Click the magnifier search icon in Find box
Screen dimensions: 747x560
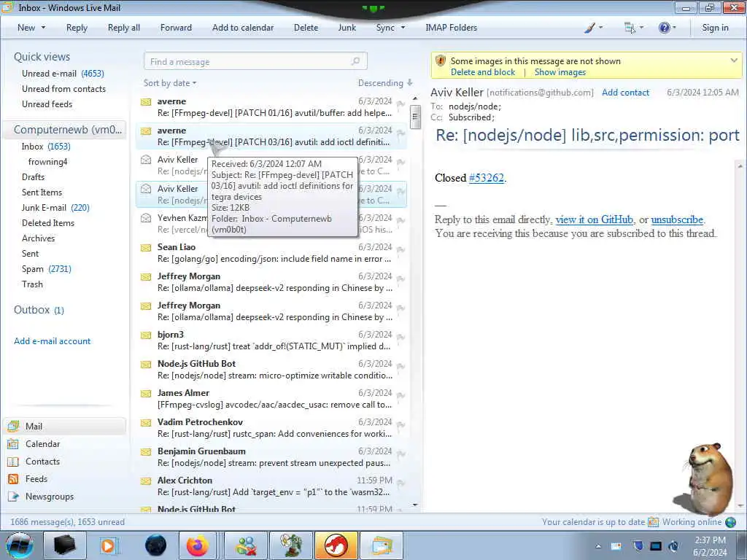tap(355, 61)
